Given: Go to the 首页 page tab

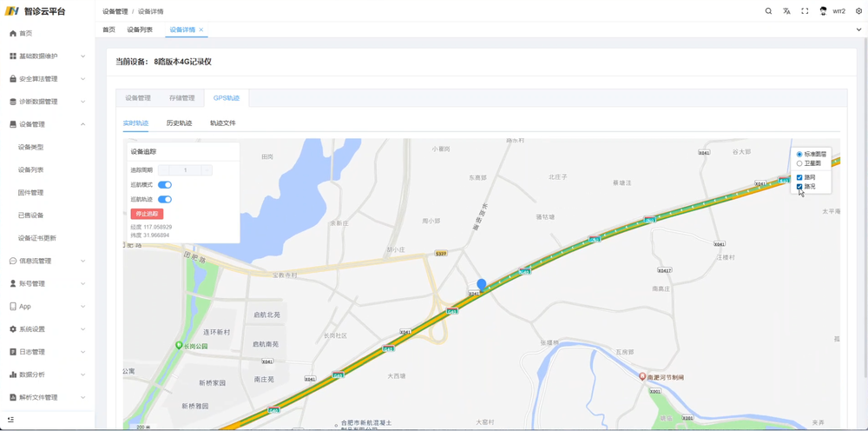Looking at the screenshot, I should (x=109, y=30).
